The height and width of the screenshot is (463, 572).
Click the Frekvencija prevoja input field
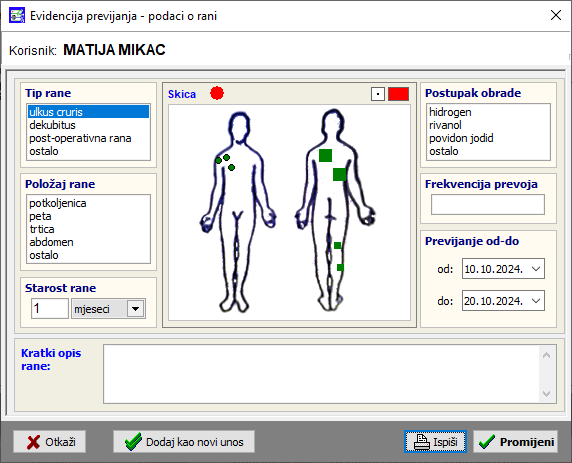(x=488, y=205)
